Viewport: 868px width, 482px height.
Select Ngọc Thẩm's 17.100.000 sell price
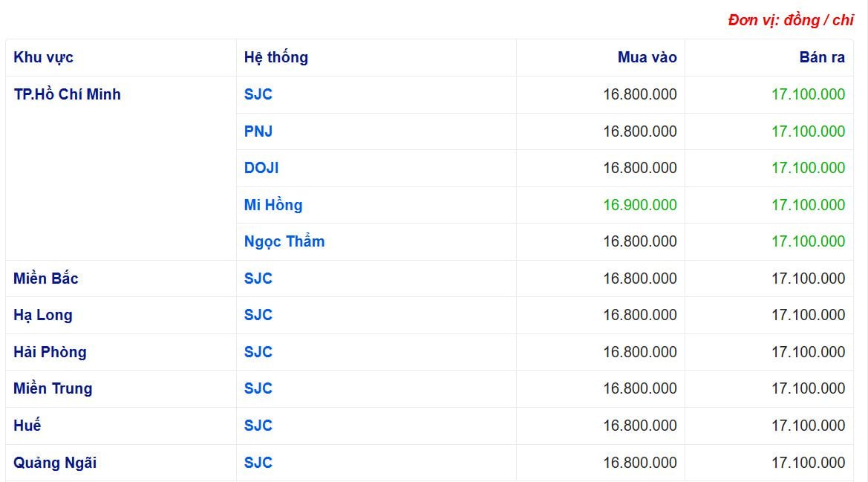click(x=808, y=241)
